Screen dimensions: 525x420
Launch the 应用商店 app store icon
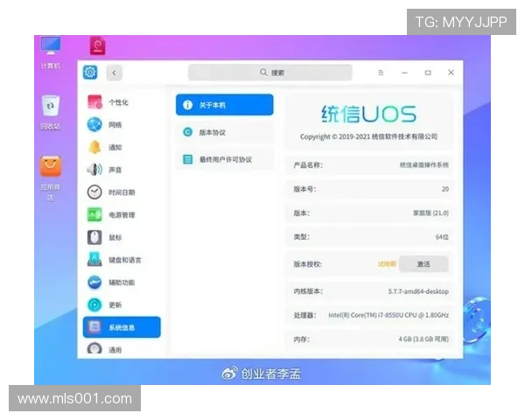[x=51, y=166]
